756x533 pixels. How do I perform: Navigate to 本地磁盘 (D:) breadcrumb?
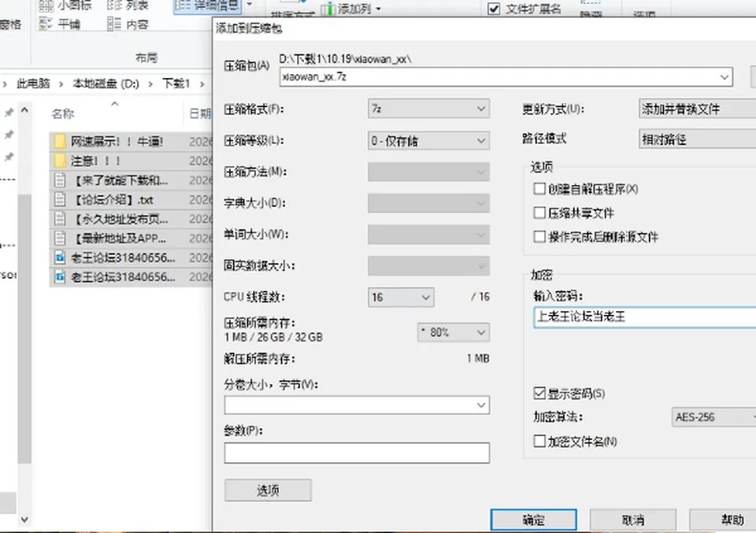(x=106, y=83)
